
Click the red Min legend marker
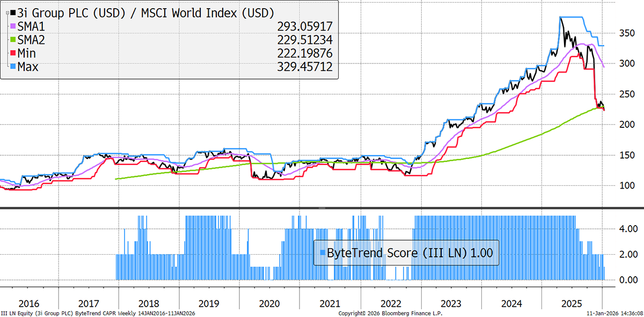coord(13,53)
